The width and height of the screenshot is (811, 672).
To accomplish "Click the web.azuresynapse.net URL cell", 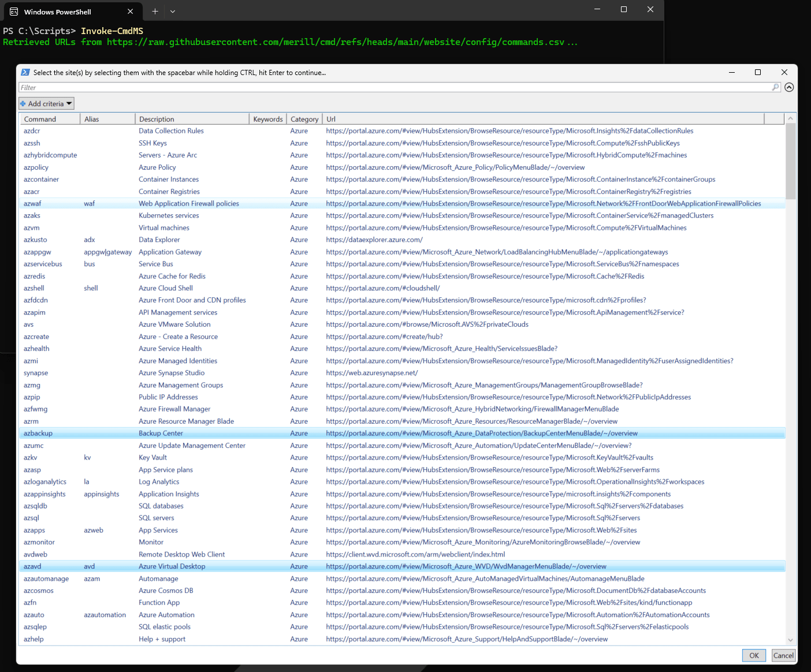I will [x=372, y=373].
